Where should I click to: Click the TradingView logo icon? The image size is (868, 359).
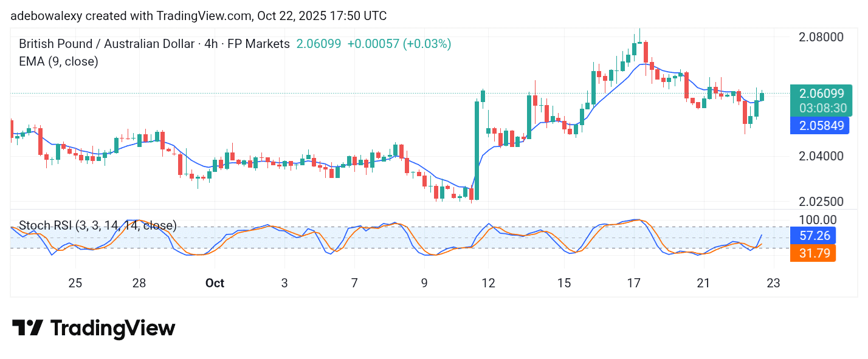pos(27,328)
